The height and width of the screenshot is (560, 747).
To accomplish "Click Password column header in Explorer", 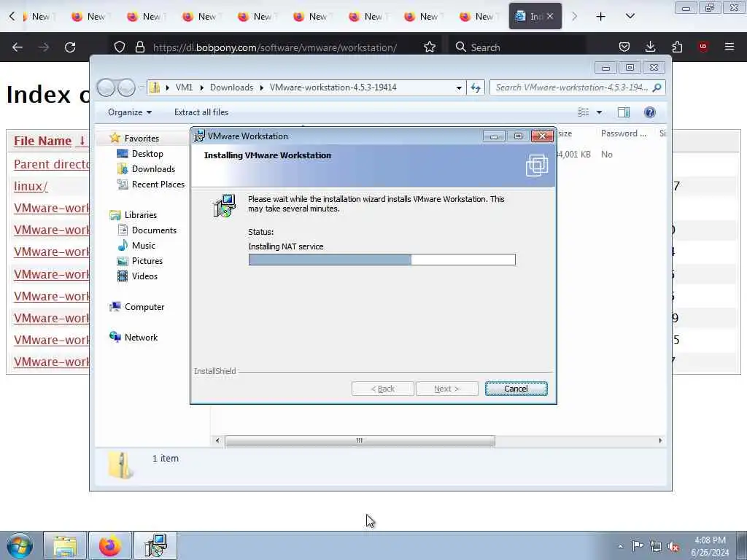I will (623, 133).
